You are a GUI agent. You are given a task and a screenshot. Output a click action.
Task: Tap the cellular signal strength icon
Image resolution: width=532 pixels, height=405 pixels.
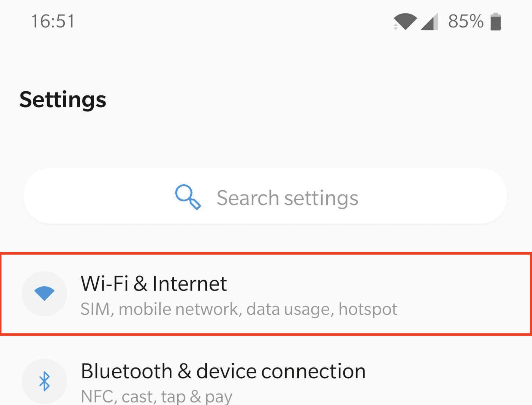click(430, 22)
